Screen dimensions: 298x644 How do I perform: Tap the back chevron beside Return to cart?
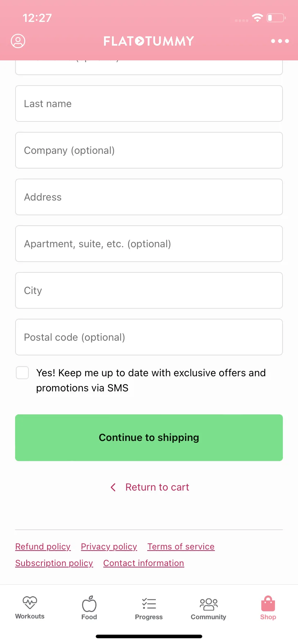click(113, 487)
